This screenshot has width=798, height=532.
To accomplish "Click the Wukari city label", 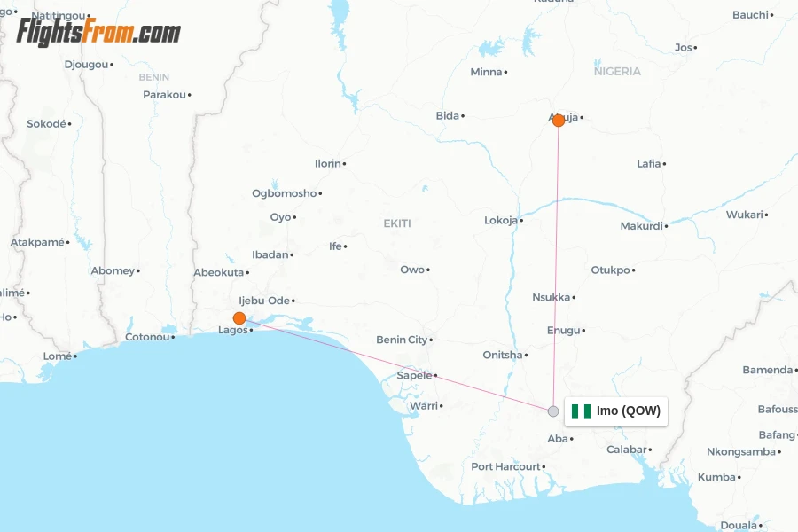I will coord(744,215).
